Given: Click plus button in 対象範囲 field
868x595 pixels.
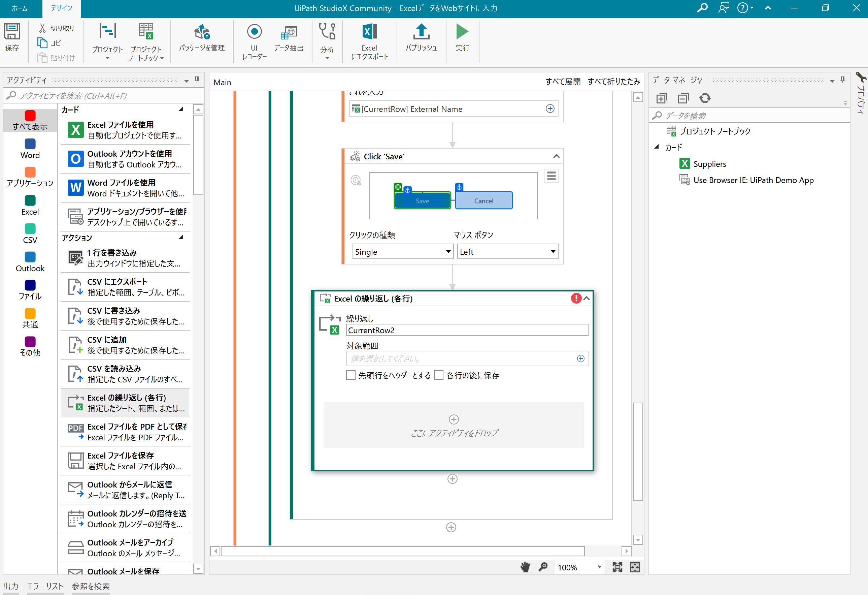Looking at the screenshot, I should pos(580,358).
